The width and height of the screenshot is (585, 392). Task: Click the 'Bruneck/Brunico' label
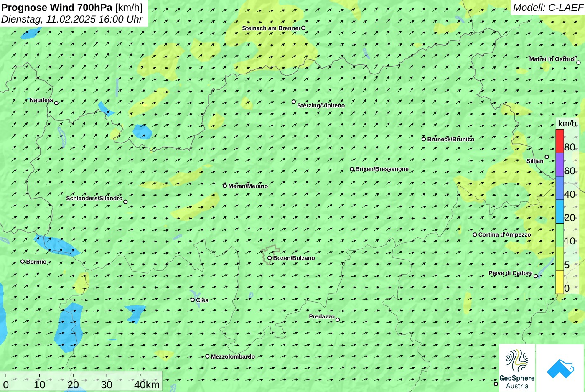(x=451, y=139)
